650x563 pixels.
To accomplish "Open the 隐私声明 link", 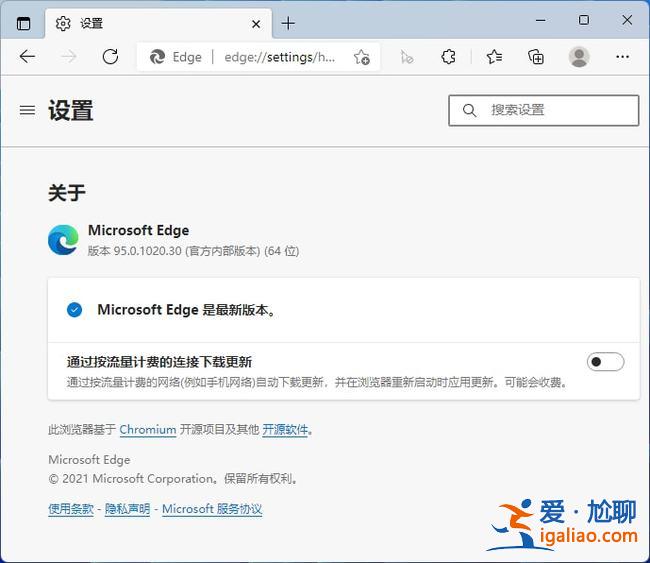I will point(127,509).
